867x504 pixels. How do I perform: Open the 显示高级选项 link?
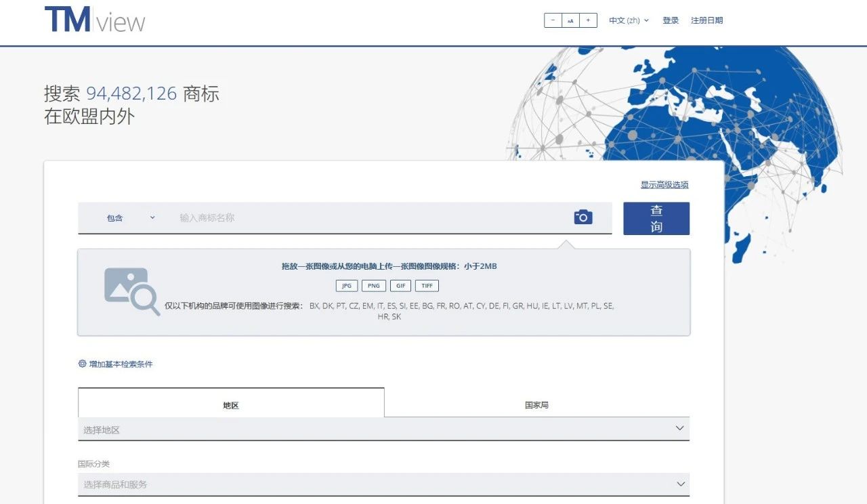664,185
